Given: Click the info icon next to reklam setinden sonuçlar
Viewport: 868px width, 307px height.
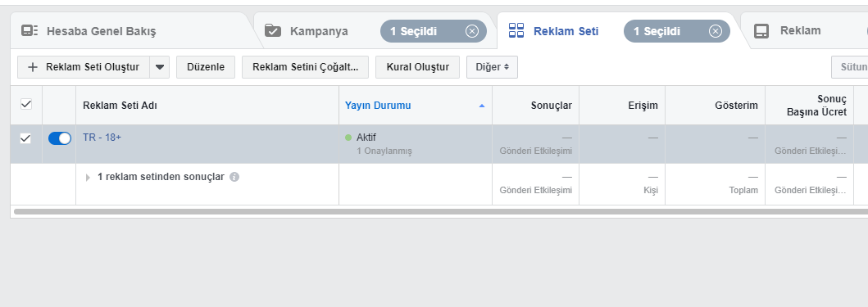Looking at the screenshot, I should [234, 177].
